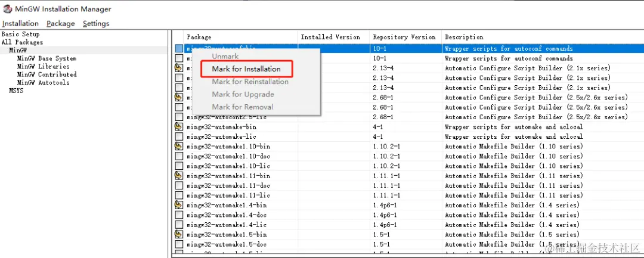Click description of highlighted autoconf-bin row
Image resolution: width=644 pixels, height=258 pixels.
click(x=509, y=48)
